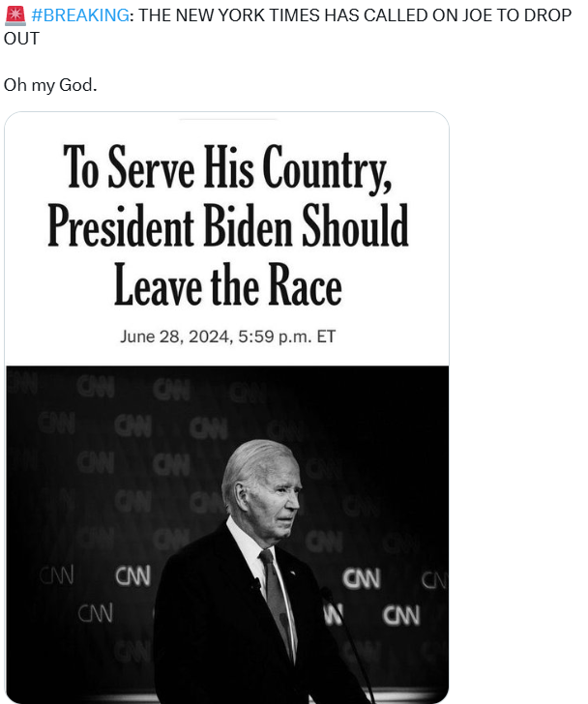Select the 'Oh my God.' text
This screenshot has height=704, width=588.
click(50, 85)
